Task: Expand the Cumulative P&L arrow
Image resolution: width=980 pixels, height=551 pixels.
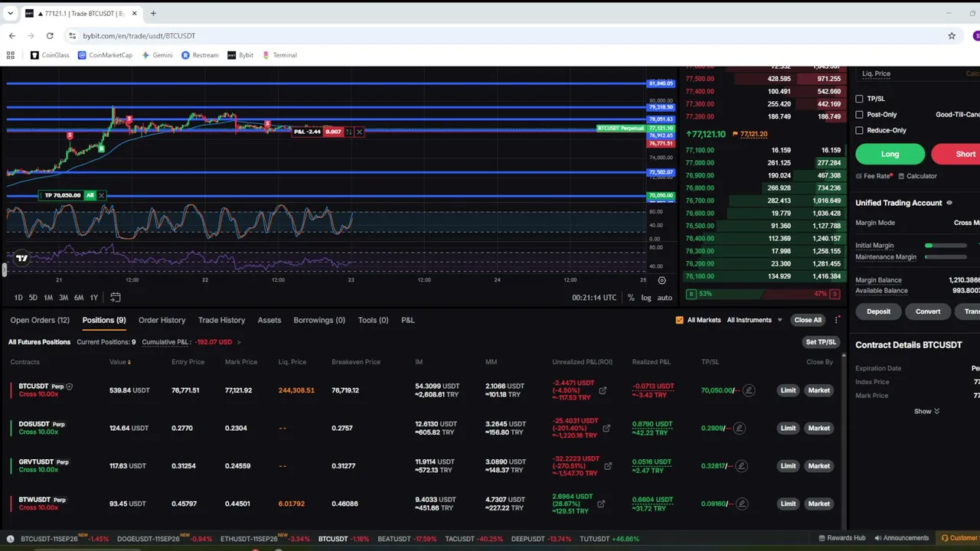Action: 239,342
